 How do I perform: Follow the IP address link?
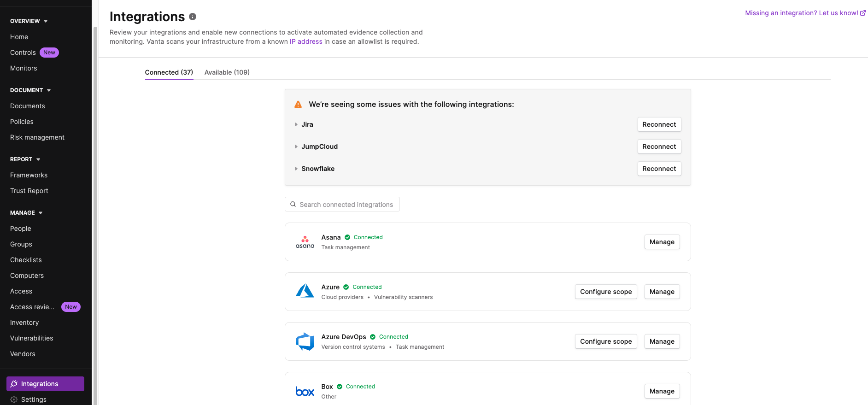tap(306, 41)
